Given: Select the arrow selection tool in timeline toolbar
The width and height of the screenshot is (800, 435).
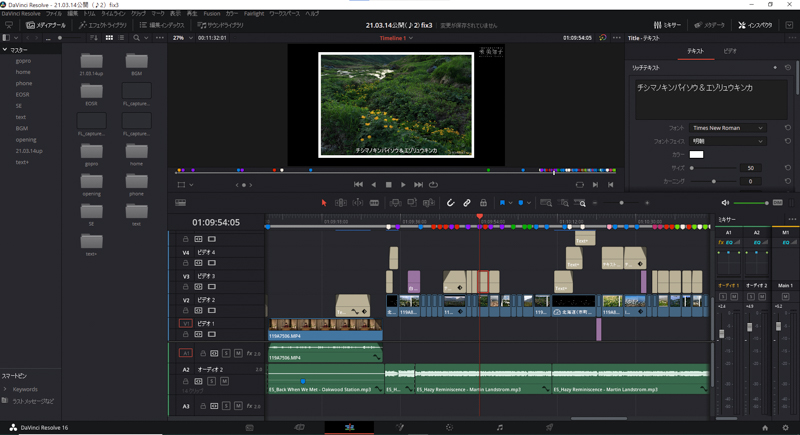Looking at the screenshot, I should click(324, 203).
